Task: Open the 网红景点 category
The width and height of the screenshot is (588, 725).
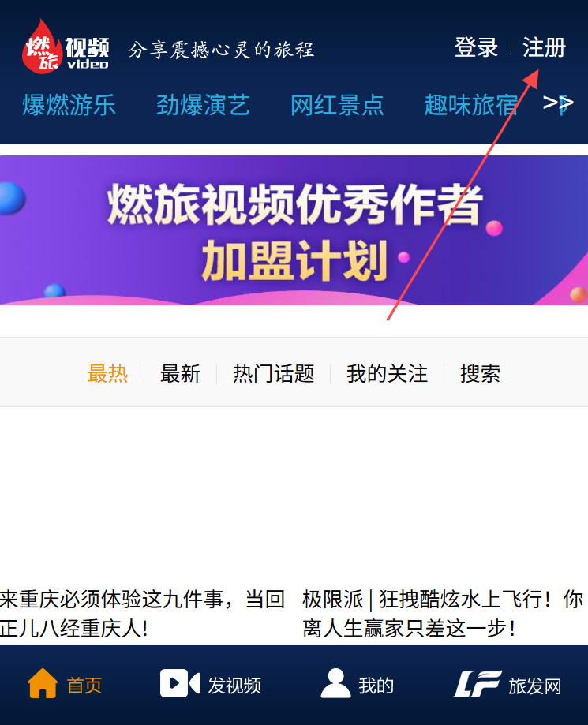Action: tap(337, 104)
